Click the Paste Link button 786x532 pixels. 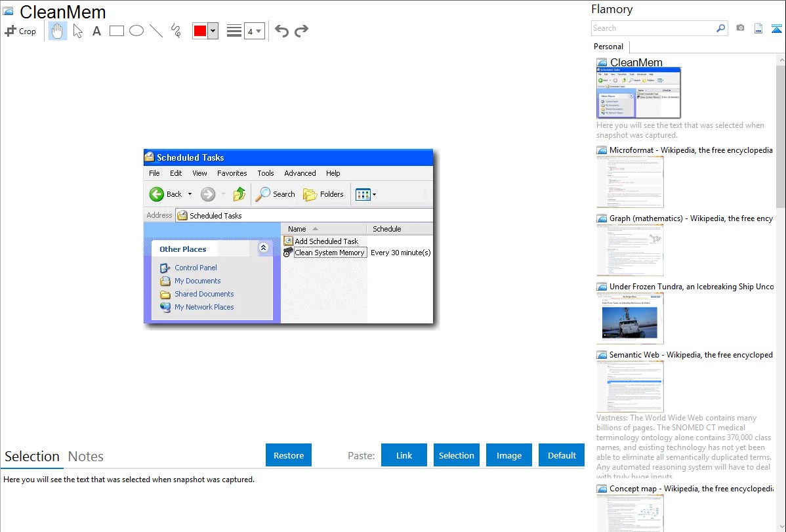404,455
